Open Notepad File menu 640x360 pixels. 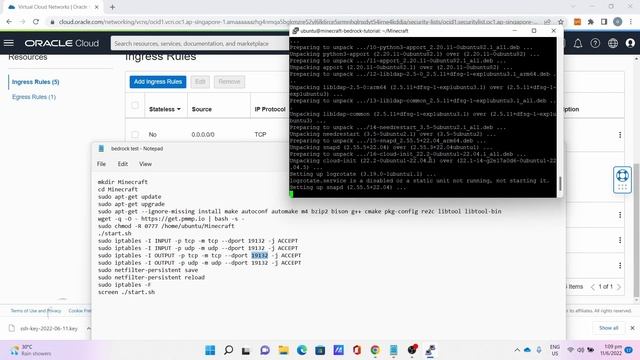(101, 164)
